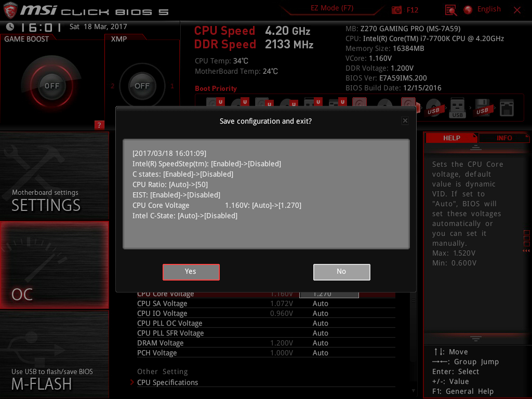The height and width of the screenshot is (399, 532).
Task: Take a screenshot via the F12 camera icon
Action: tap(396, 9)
